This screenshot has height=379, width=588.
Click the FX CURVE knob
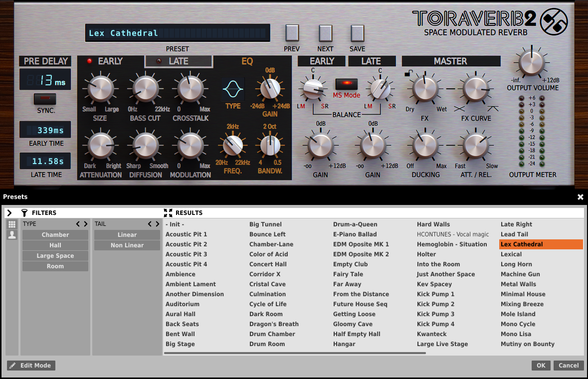pos(475,89)
